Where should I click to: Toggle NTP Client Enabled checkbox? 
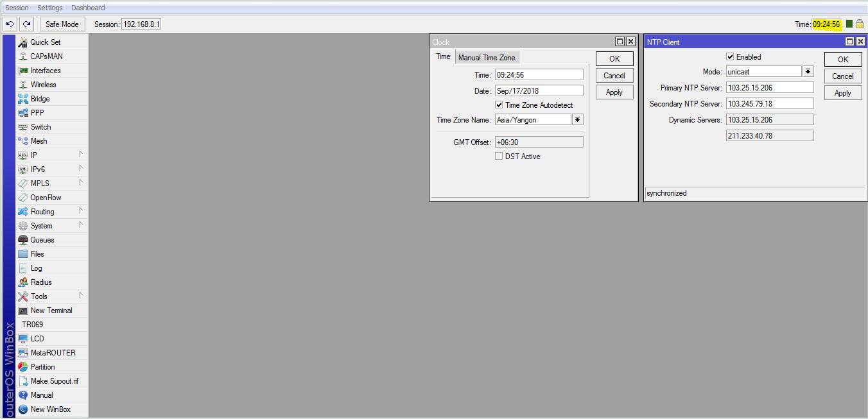point(730,57)
